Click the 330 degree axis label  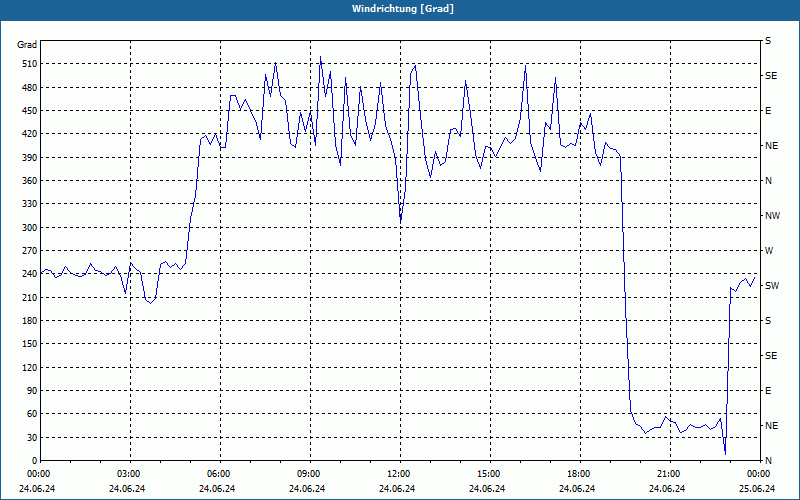click(28, 204)
